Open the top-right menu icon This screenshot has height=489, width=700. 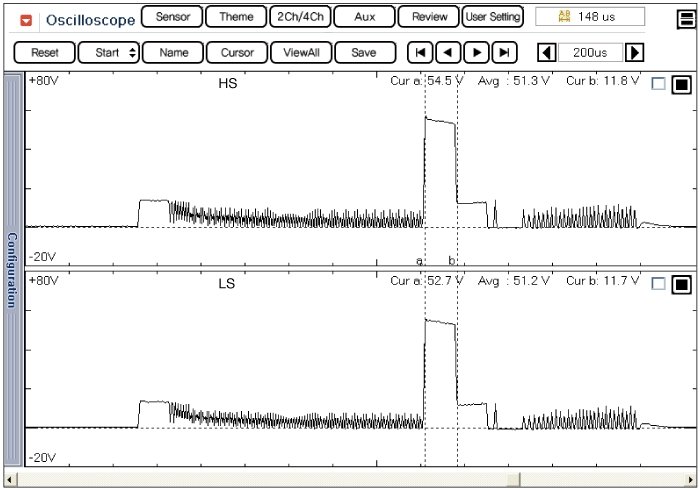(686, 19)
